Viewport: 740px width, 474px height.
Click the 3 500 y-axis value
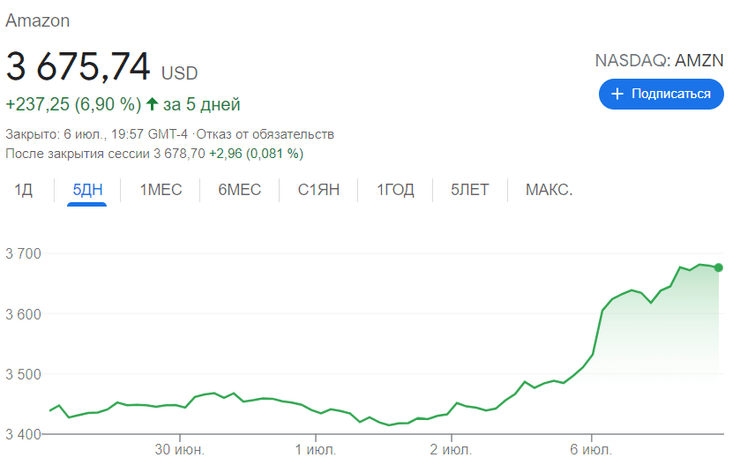click(24, 374)
